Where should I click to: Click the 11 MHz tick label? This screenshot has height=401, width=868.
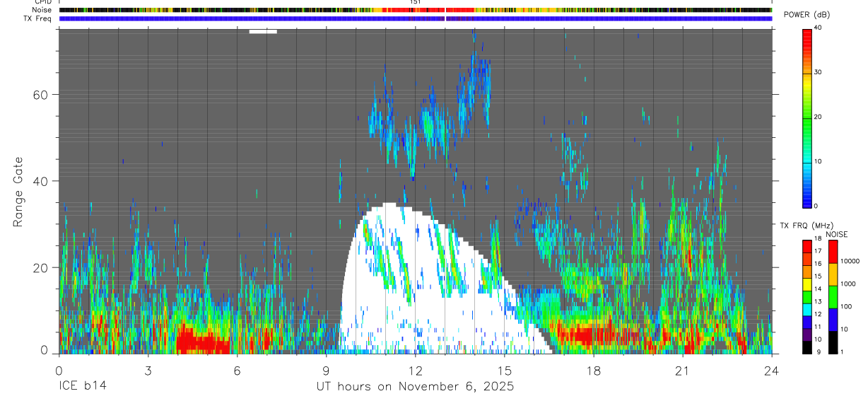pyautogui.click(x=817, y=327)
